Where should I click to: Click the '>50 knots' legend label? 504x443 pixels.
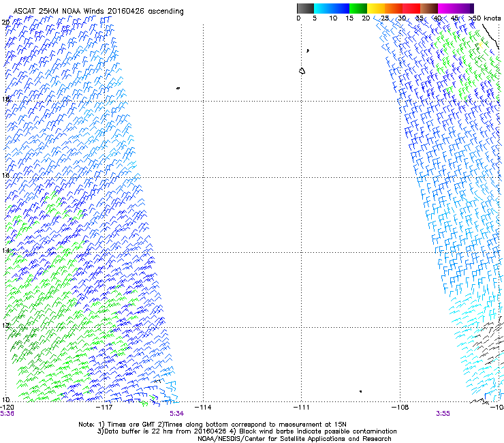point(485,18)
